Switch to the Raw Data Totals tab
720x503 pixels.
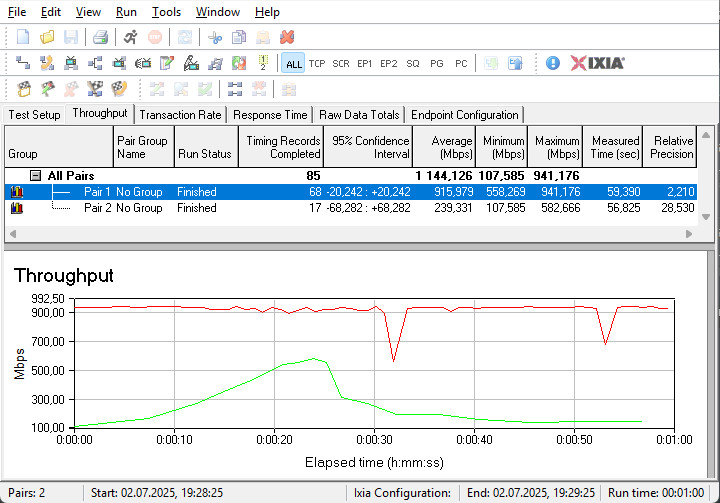coord(359,115)
